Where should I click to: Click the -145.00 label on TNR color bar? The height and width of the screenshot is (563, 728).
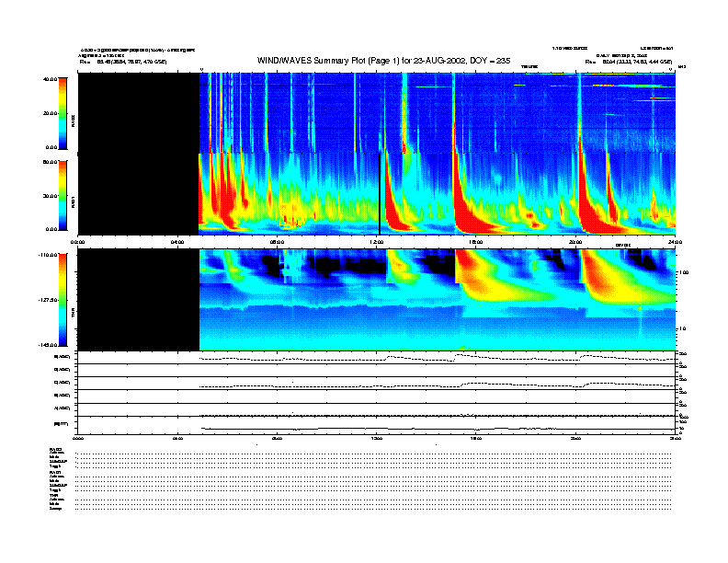(x=49, y=345)
